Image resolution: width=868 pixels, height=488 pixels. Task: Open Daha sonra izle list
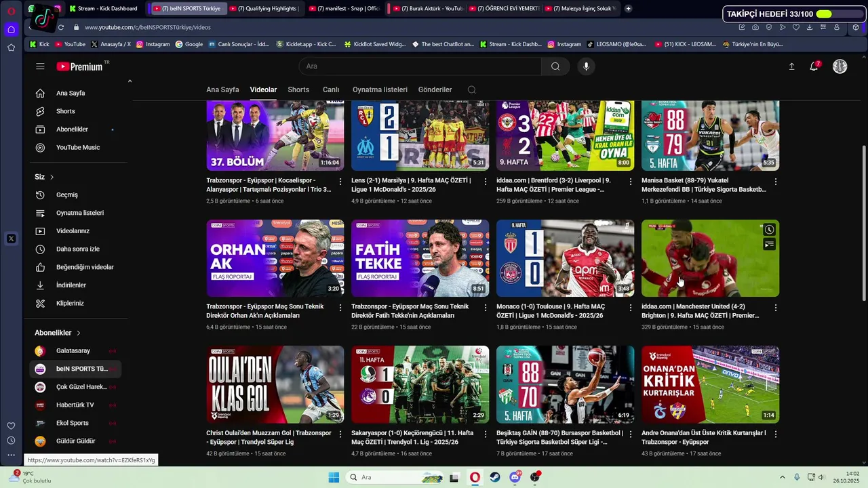click(78, 249)
